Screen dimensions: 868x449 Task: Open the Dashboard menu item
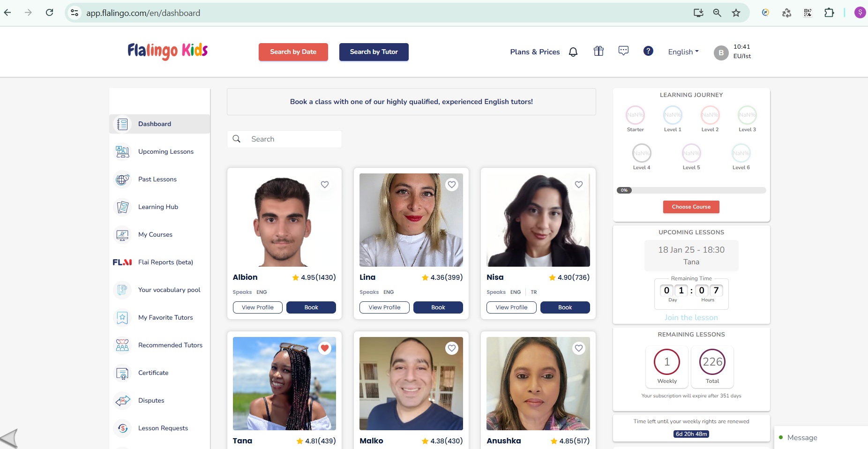pyautogui.click(x=159, y=124)
